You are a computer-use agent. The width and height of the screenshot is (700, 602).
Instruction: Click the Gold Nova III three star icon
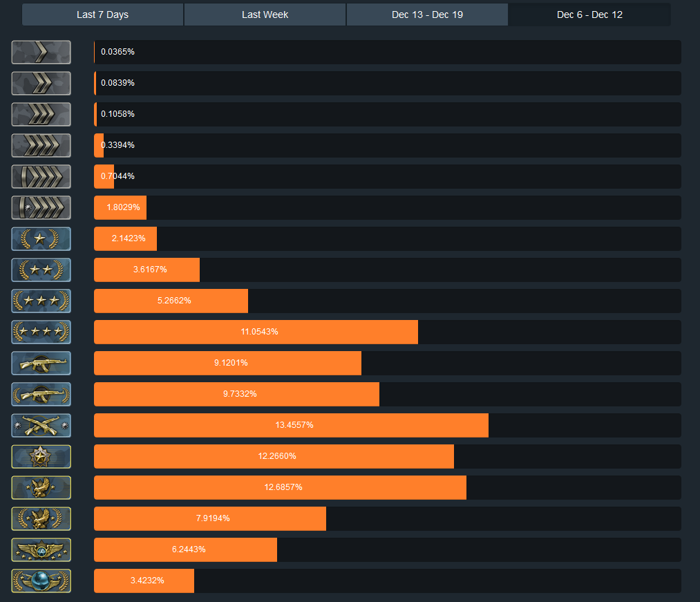(41, 301)
